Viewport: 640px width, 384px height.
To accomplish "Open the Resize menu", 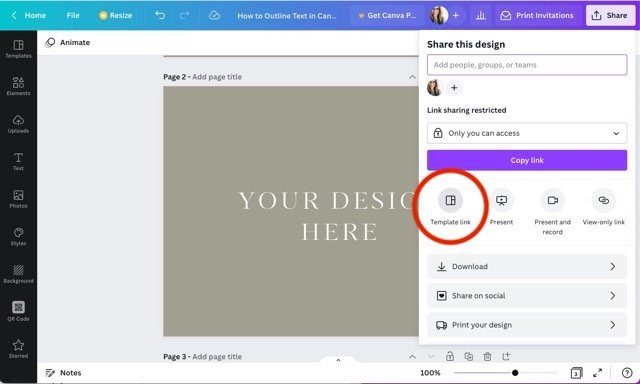I will coord(116,16).
